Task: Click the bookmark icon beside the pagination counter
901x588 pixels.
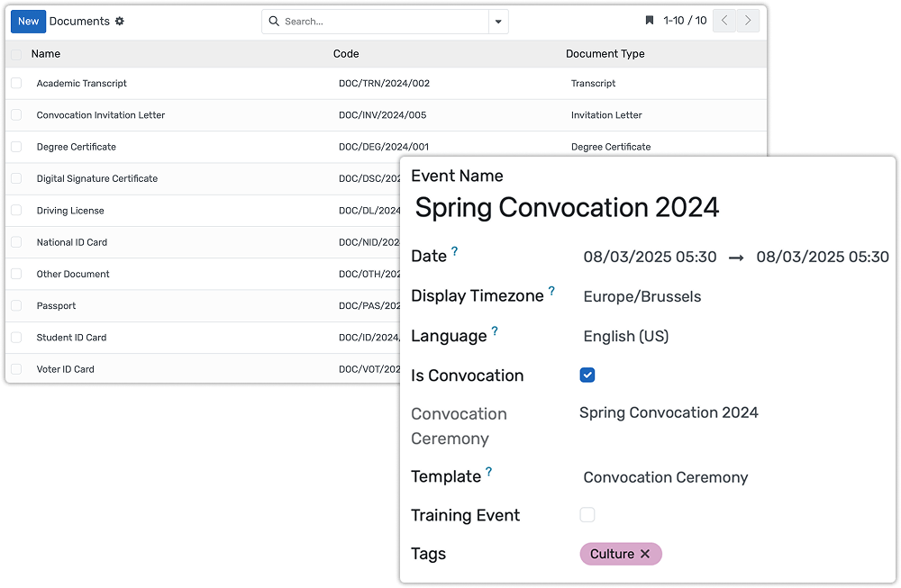Action: tap(650, 20)
